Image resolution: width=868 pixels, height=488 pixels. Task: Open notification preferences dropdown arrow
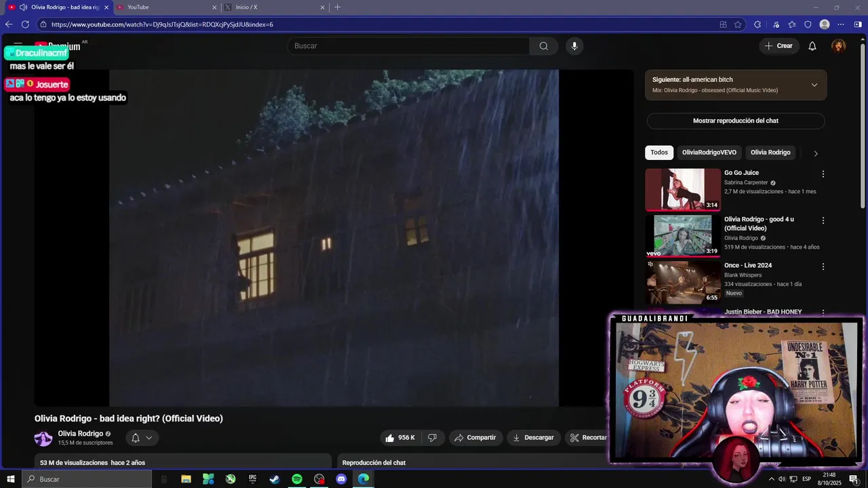click(149, 438)
